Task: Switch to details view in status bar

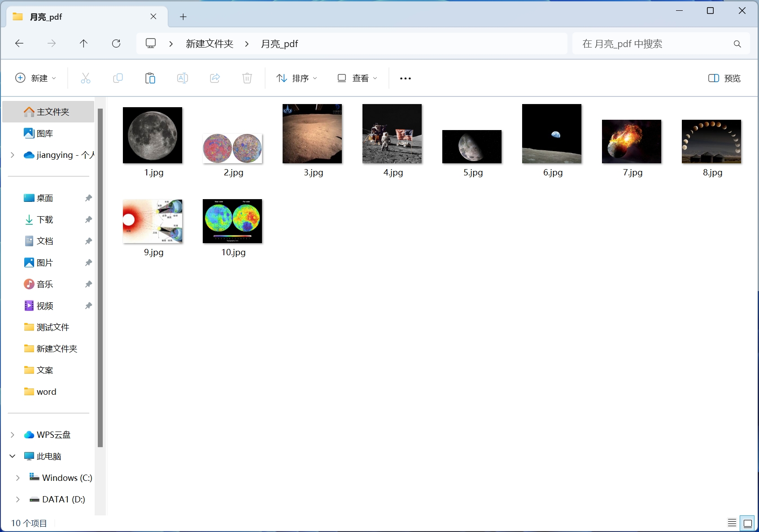Action: (x=731, y=523)
